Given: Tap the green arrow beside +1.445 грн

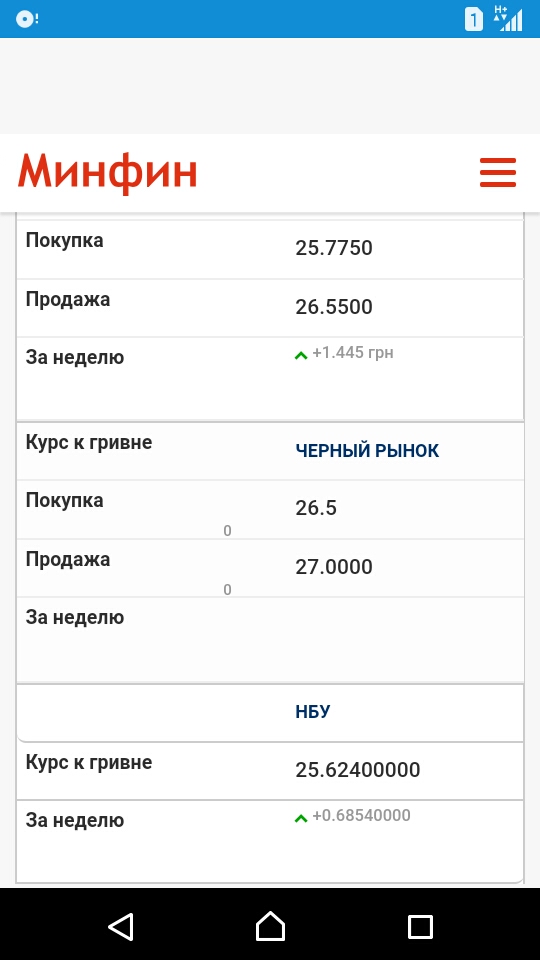Looking at the screenshot, I should coord(301,354).
